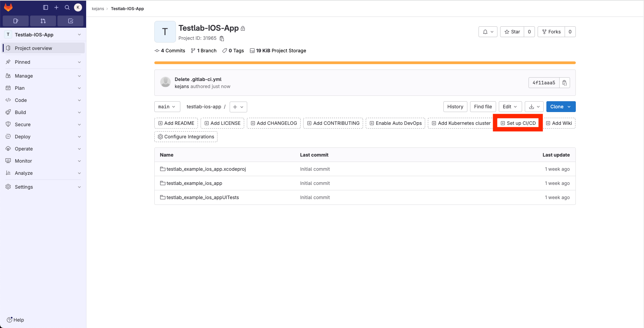
Task: Expand the Manage sidebar section
Action: point(43,76)
